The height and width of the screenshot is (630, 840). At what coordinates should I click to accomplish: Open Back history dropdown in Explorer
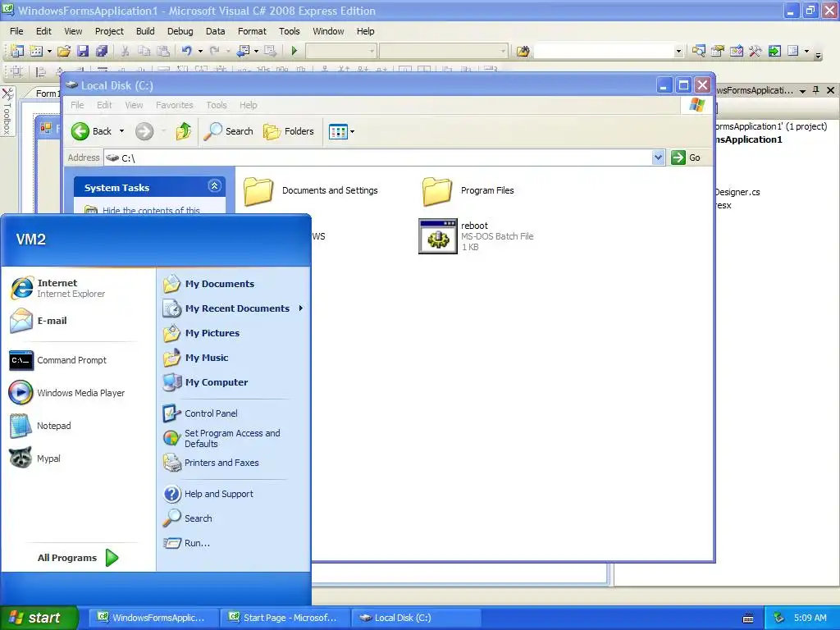coord(121,131)
